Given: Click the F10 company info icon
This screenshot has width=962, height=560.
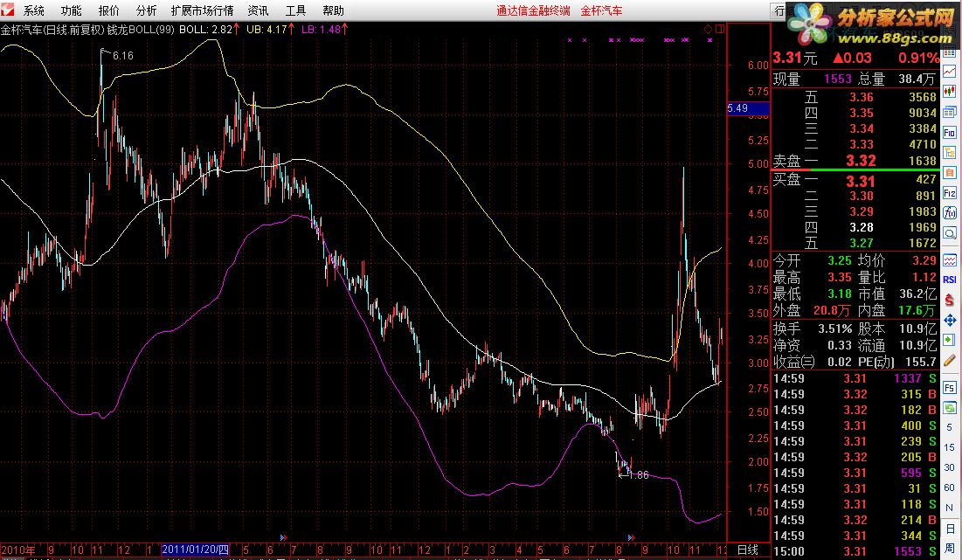Looking at the screenshot, I should point(949,133).
